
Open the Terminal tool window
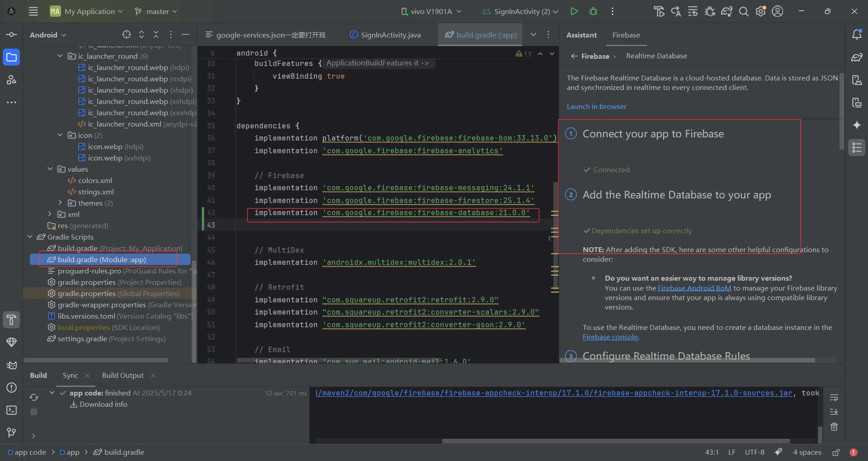pos(12,410)
